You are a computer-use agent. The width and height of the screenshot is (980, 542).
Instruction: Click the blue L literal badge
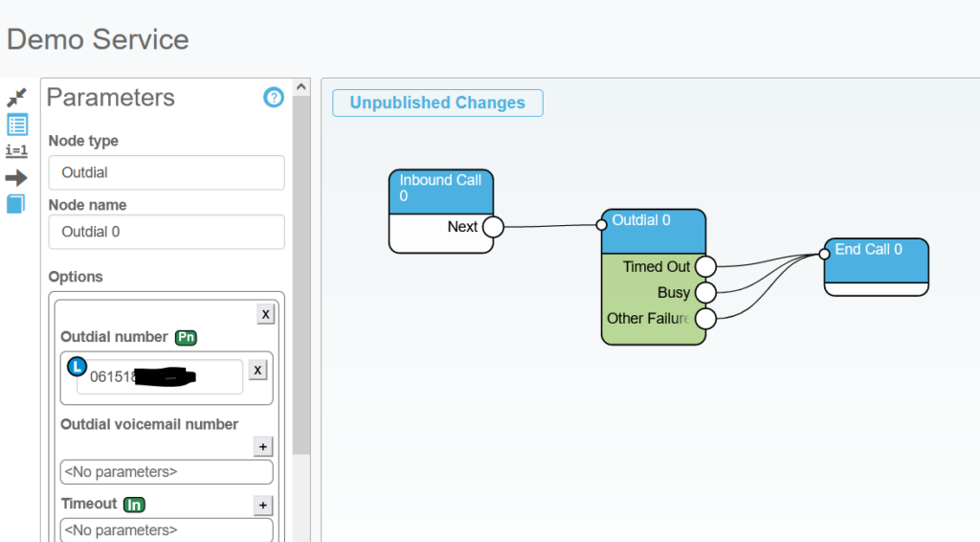77,366
